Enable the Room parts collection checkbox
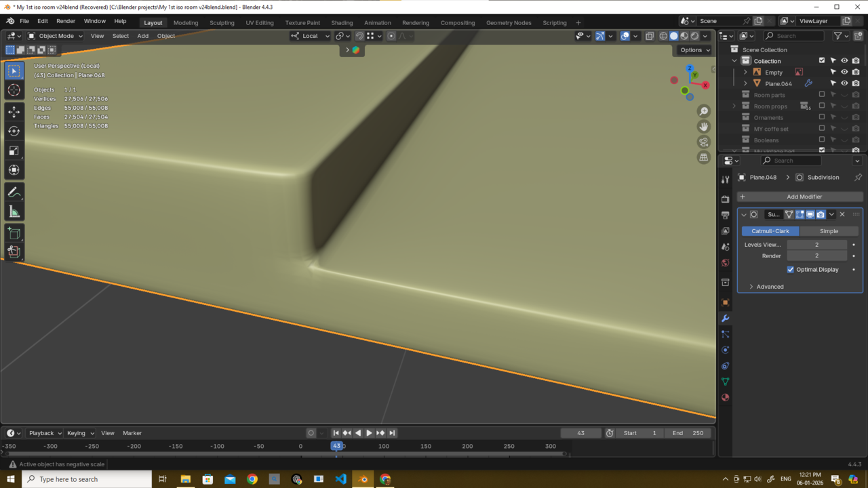Image resolution: width=868 pixels, height=488 pixels. click(822, 95)
